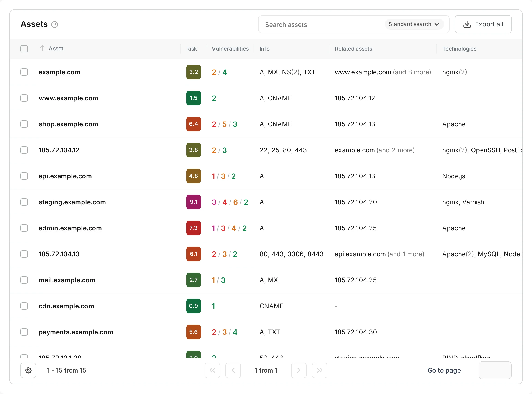
Task: Open the api.example.com asset
Action: pyautogui.click(x=65, y=176)
